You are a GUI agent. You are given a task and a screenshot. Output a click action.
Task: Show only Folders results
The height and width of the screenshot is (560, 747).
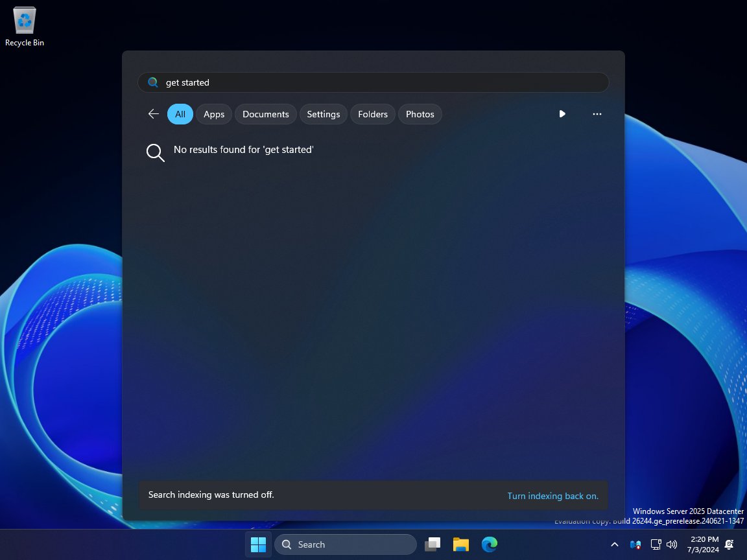pos(373,114)
